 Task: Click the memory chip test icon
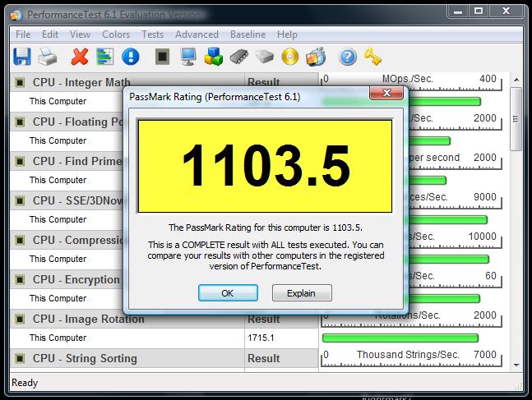click(x=238, y=57)
